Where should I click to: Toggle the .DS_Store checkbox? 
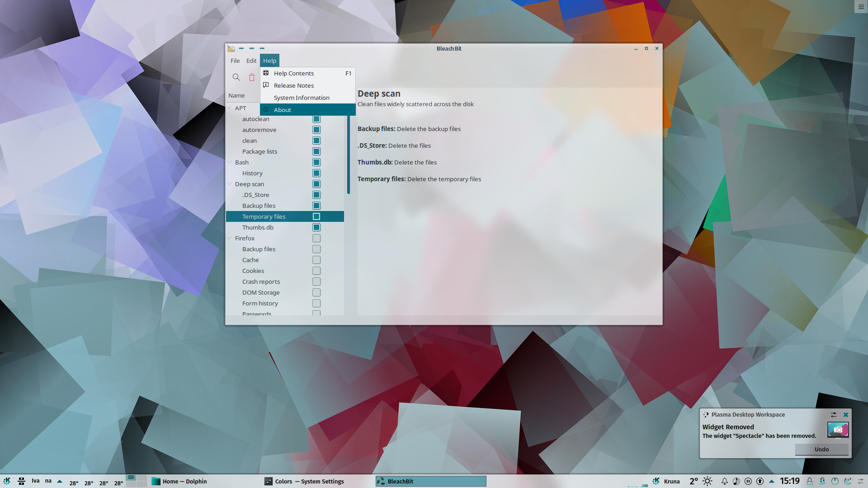(316, 195)
